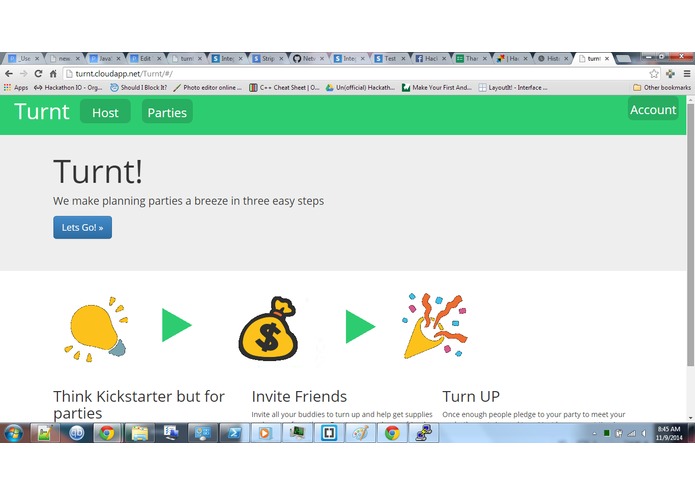Close the active turnt tab
695x494 pixels.
(x=607, y=58)
